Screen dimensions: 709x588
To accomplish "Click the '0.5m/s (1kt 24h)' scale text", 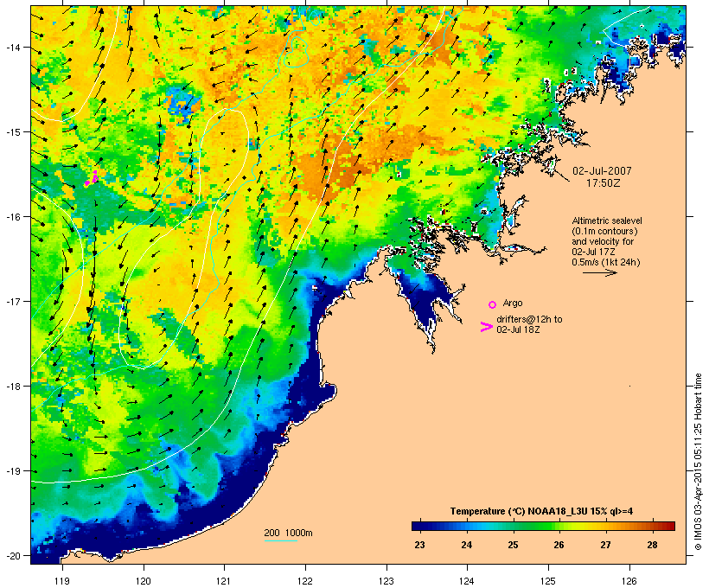I will click(x=606, y=262).
